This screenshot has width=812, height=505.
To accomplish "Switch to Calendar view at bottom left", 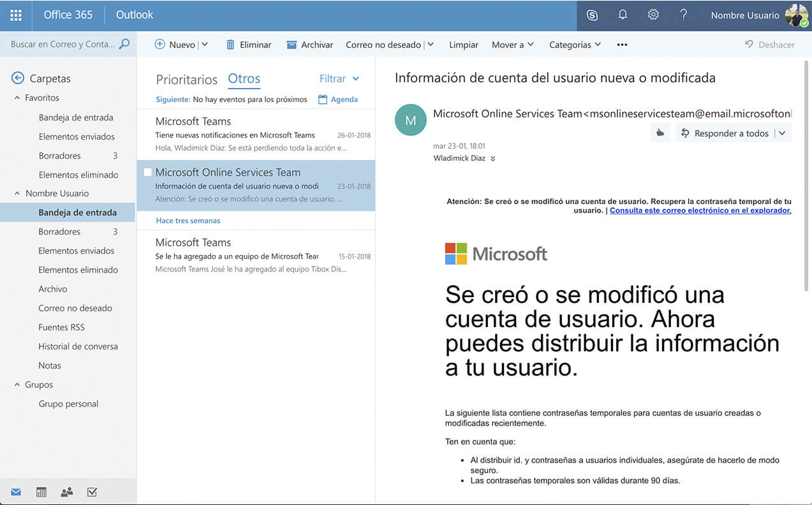I will coord(41,492).
